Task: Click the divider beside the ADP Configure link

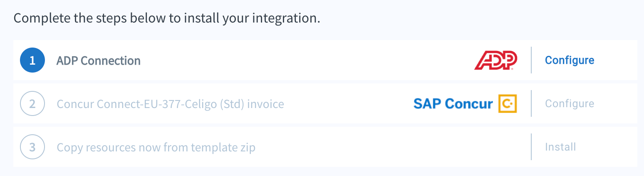Action: [x=531, y=60]
